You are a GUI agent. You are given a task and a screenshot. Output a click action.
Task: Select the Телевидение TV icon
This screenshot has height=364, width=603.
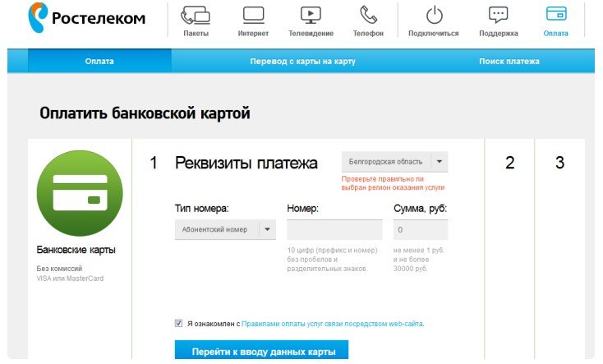(x=311, y=16)
